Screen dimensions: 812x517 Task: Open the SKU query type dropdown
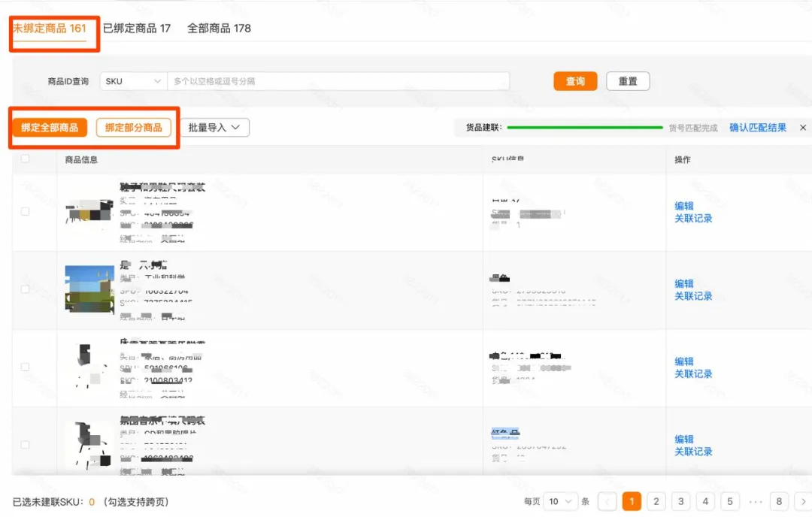click(x=134, y=81)
